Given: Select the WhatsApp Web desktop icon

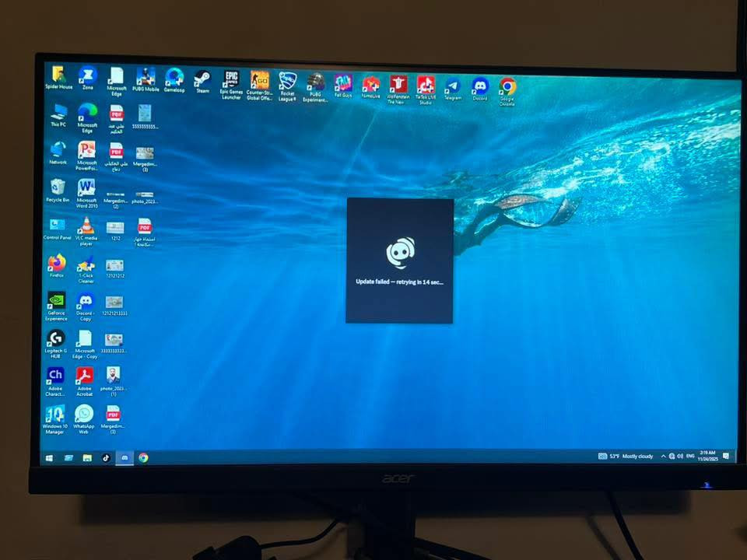Looking at the screenshot, I should coord(84,414).
